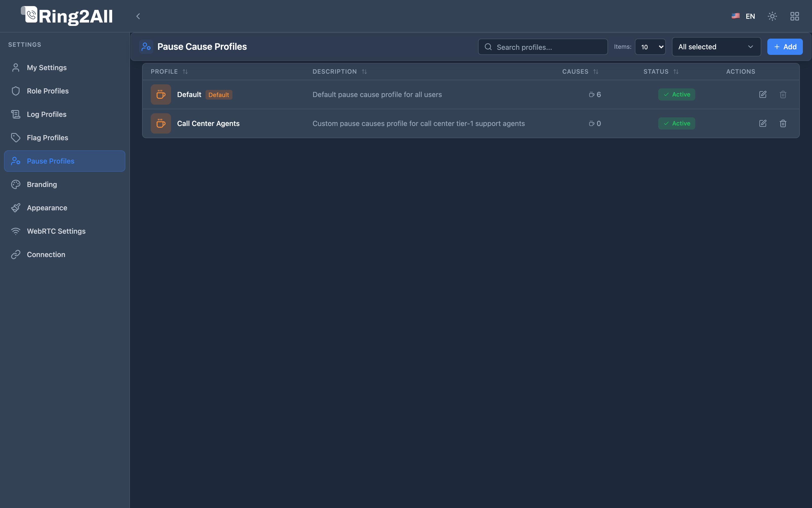The height and width of the screenshot is (508, 812).
Task: Collapse the sidebar with the back chevron
Action: pos(138,16)
